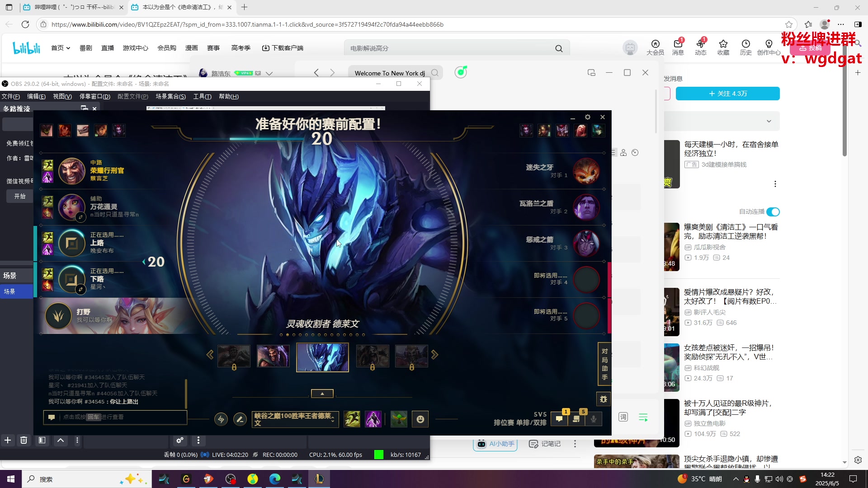
Task: Open OBS 编辑(E) menu
Action: point(36,96)
